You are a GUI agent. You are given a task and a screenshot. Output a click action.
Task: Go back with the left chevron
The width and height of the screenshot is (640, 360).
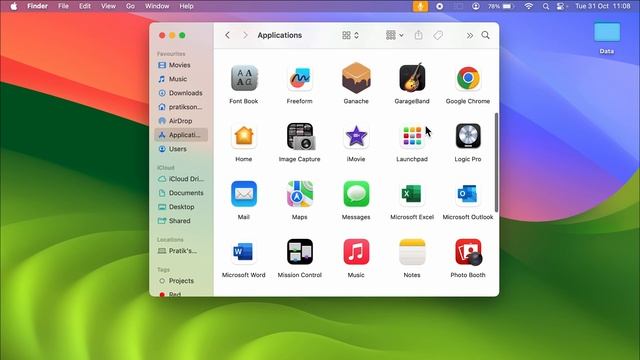coord(227,35)
